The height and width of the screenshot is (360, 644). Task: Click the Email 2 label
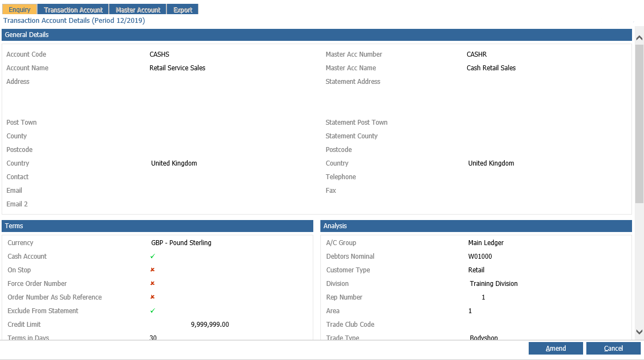click(17, 204)
